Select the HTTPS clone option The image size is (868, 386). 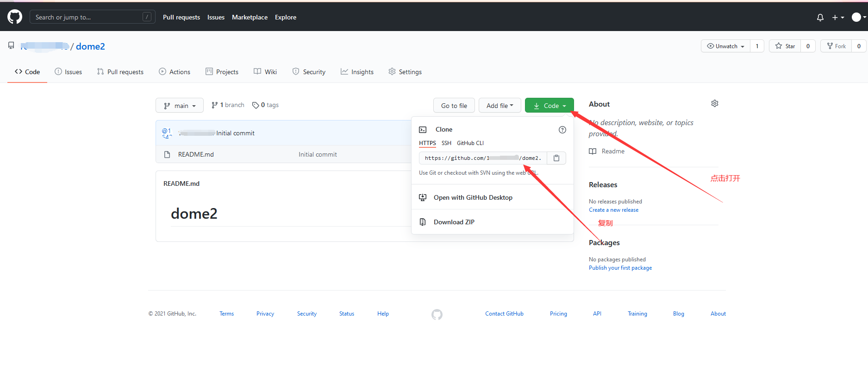coord(427,143)
